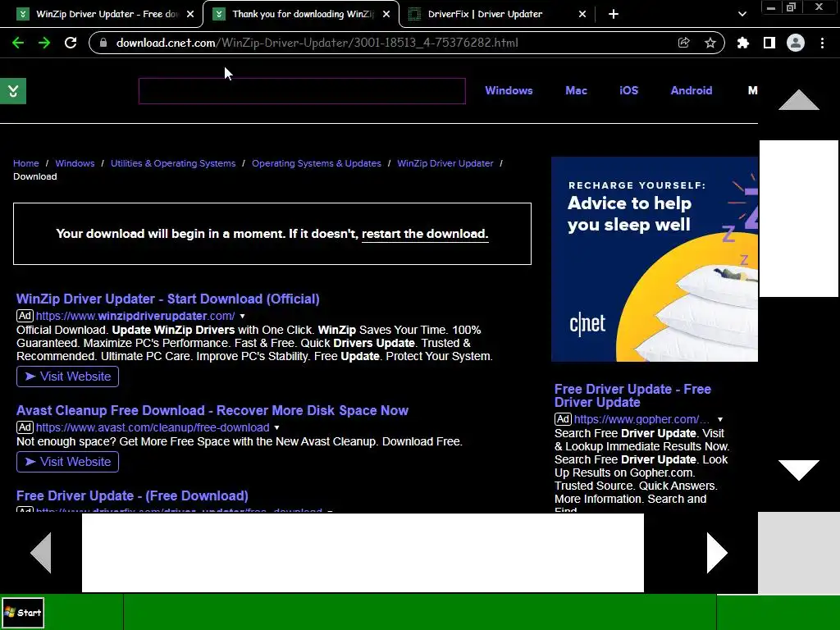Open the share page icon in address bar

[683, 43]
